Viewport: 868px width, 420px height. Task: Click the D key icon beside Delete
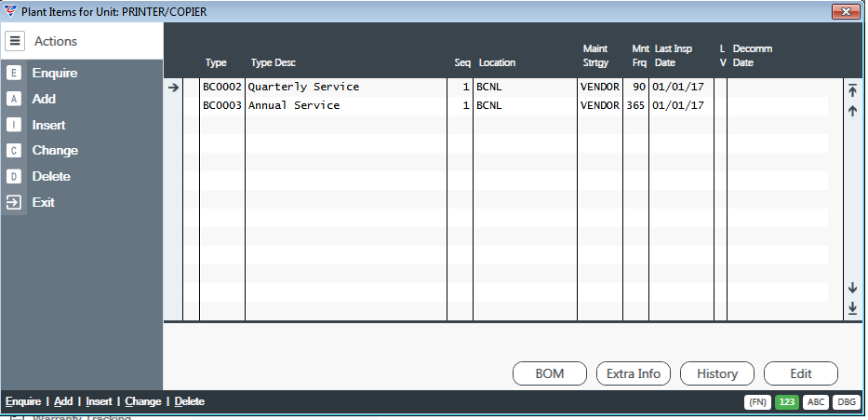(14, 177)
